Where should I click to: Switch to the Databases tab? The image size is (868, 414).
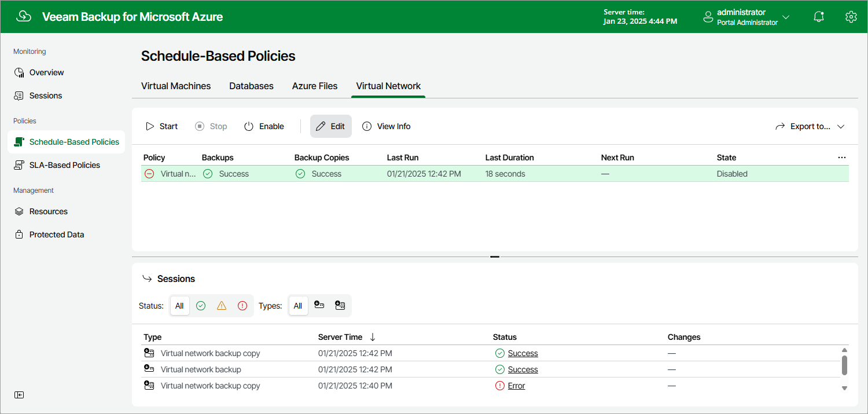click(251, 86)
